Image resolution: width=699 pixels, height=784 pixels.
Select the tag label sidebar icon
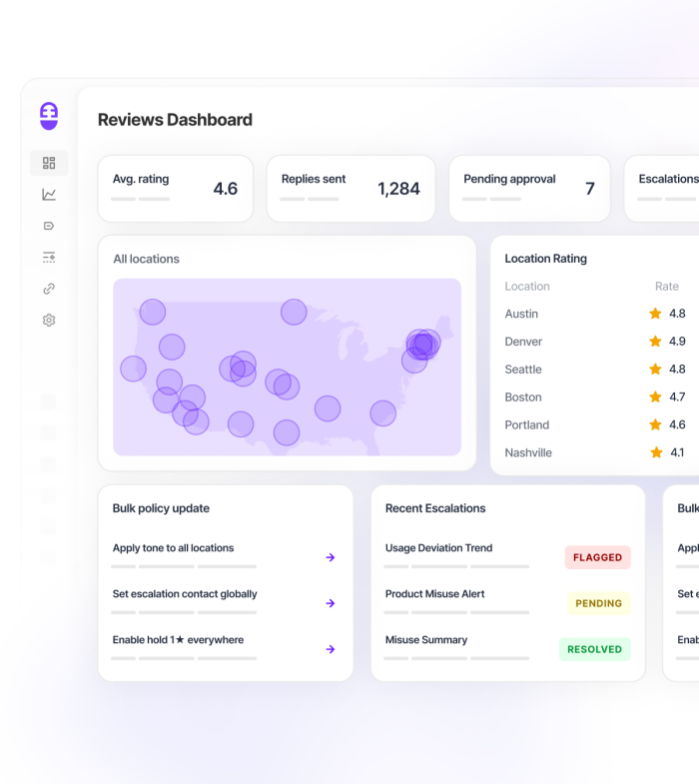(49, 226)
